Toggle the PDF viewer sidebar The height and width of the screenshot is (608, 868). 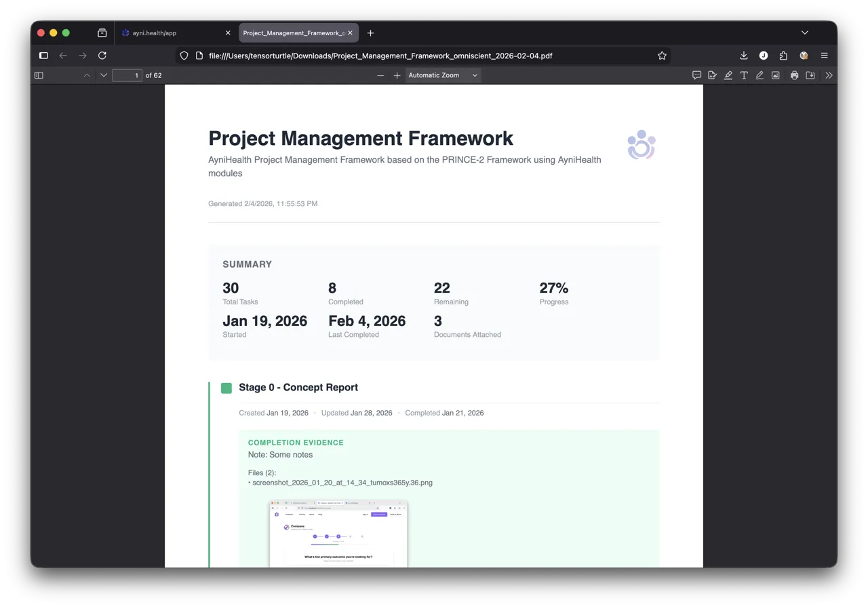click(39, 75)
